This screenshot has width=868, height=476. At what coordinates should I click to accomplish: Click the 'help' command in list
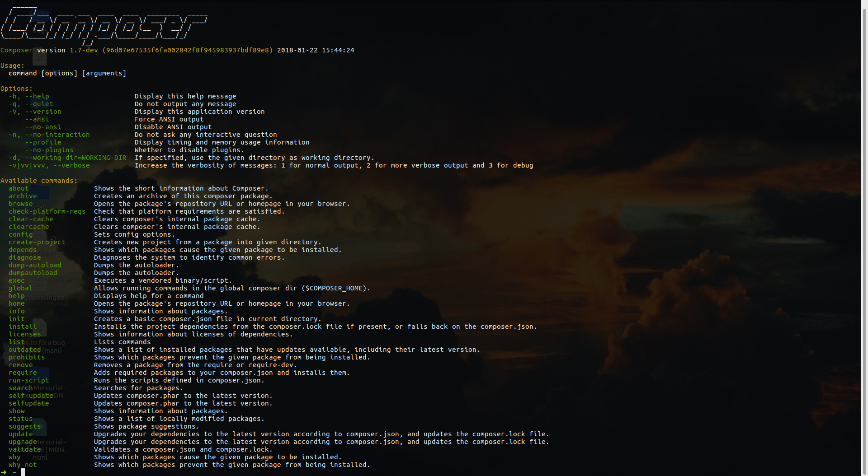point(17,296)
